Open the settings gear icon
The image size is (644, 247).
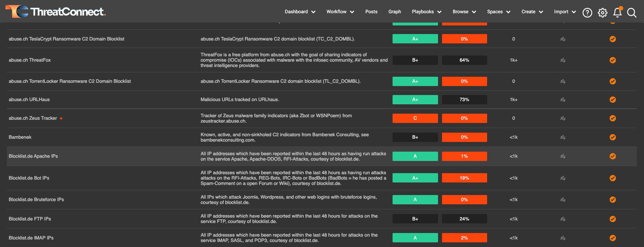[x=602, y=13]
